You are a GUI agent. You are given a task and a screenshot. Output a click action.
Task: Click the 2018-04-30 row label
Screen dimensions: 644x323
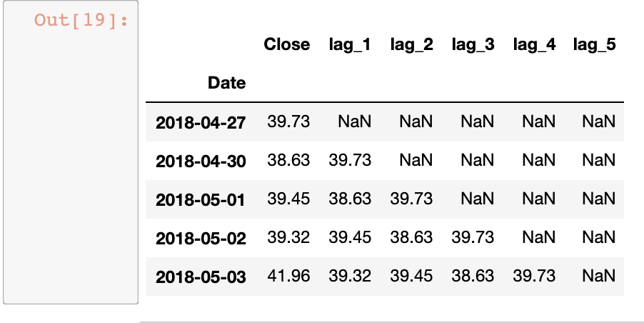pyautogui.click(x=201, y=161)
